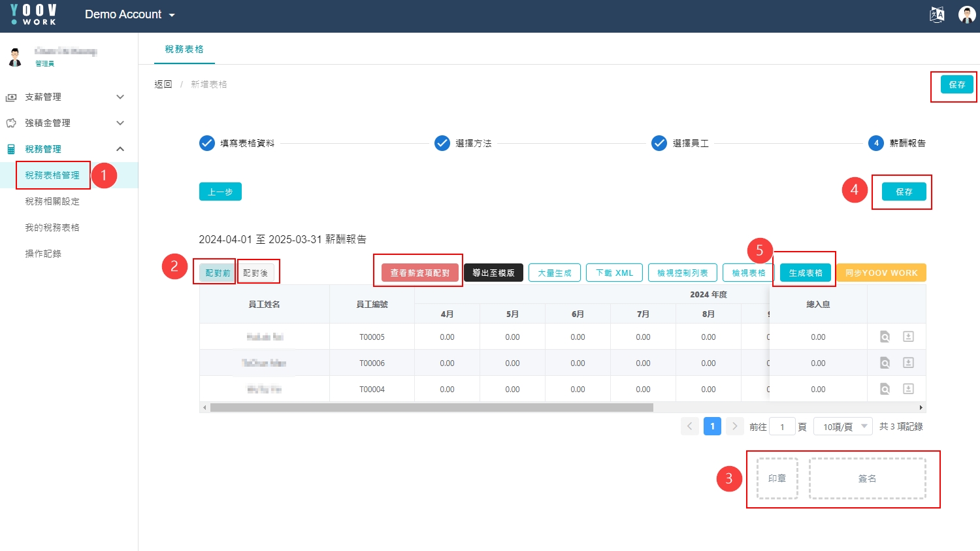
Task: Open the user profile avatar menu
Action: (966, 14)
